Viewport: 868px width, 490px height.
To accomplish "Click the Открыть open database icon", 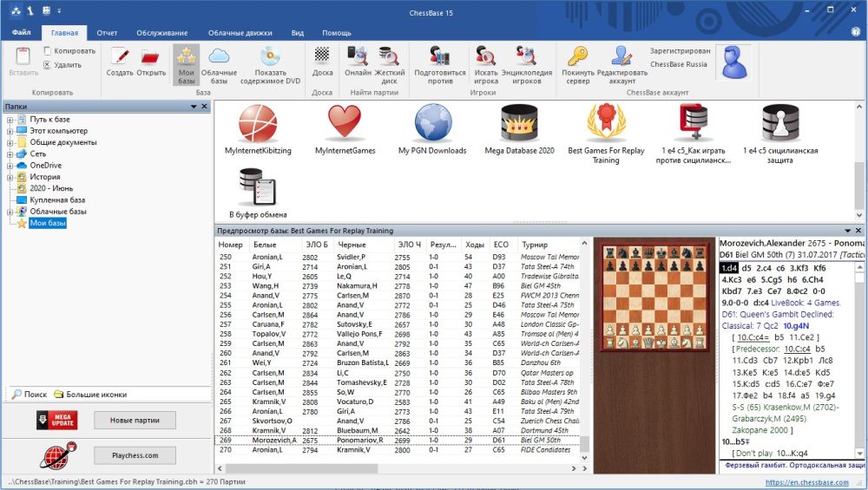I will [150, 56].
